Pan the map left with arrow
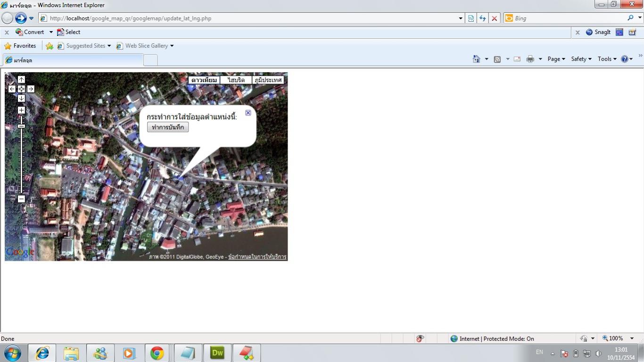 [12, 89]
